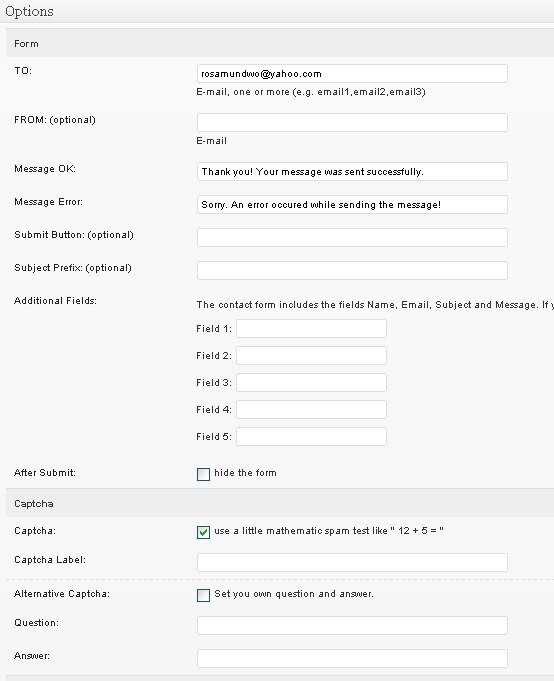Select the Field 4 input box

click(311, 410)
